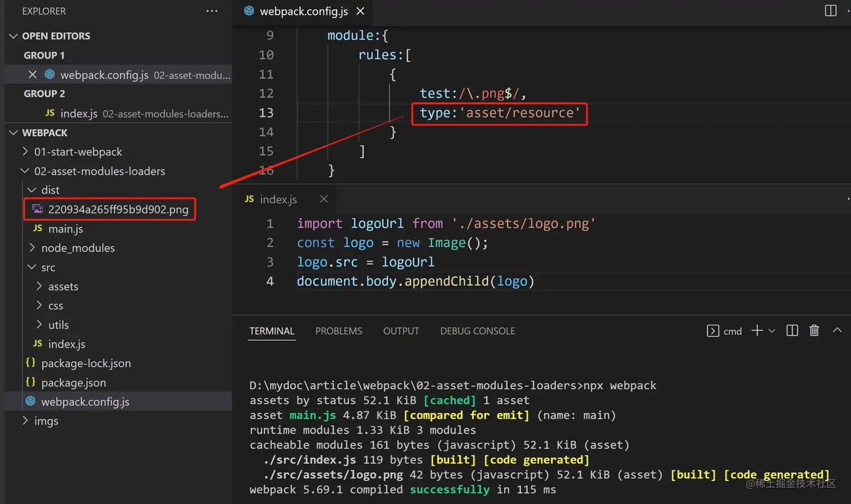Switch to the Output panel tab
Image resolution: width=851 pixels, height=504 pixels.
[401, 331]
